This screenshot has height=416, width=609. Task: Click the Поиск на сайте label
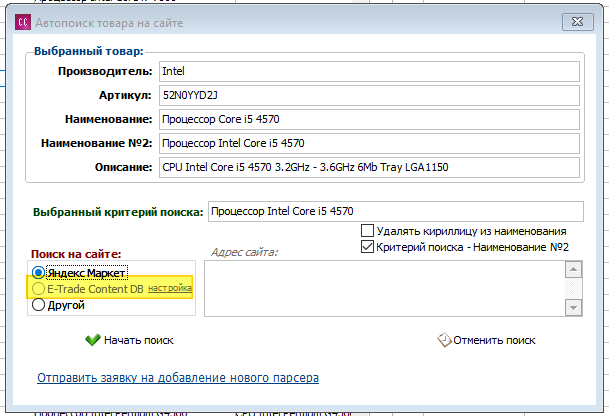pos(76,254)
